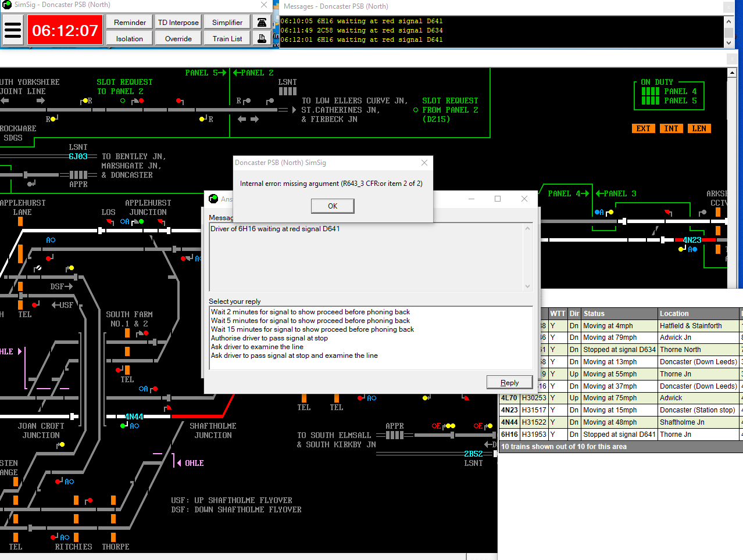The image size is (743, 560).
Task: Select the 6H16 row in train list
Action: click(620, 434)
